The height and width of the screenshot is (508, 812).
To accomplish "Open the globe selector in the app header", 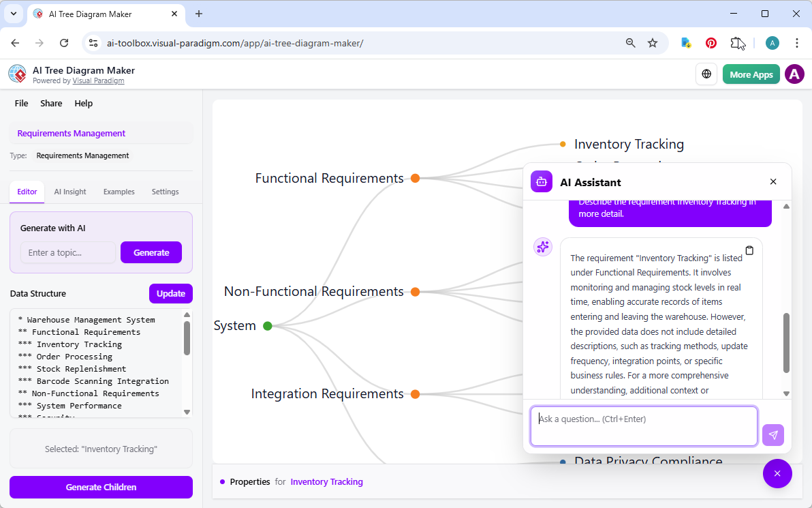I will [x=706, y=74].
